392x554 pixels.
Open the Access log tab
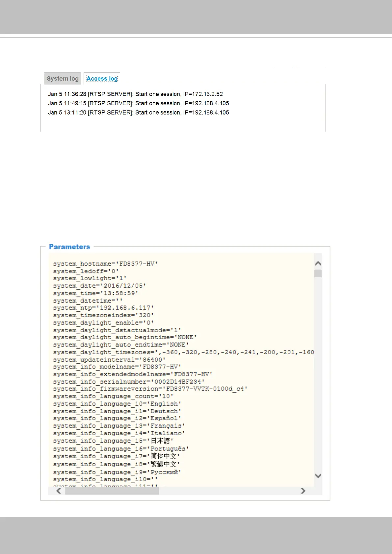[x=102, y=79]
